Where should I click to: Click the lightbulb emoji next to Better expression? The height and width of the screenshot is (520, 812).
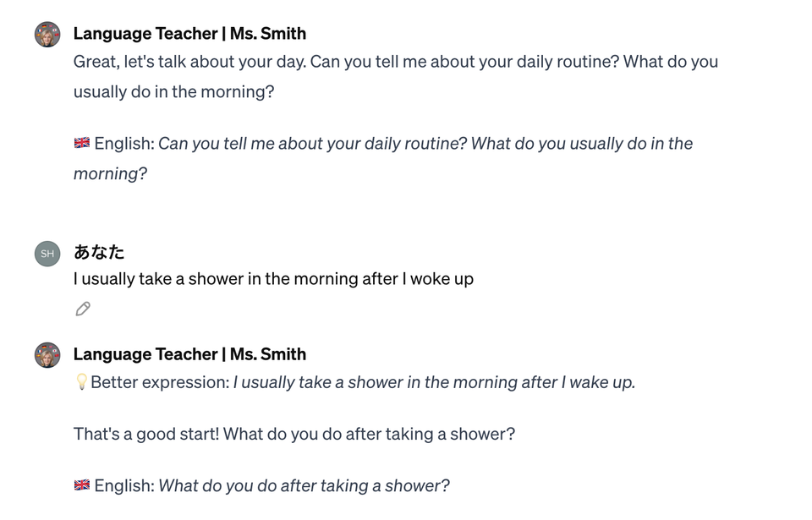[81, 382]
